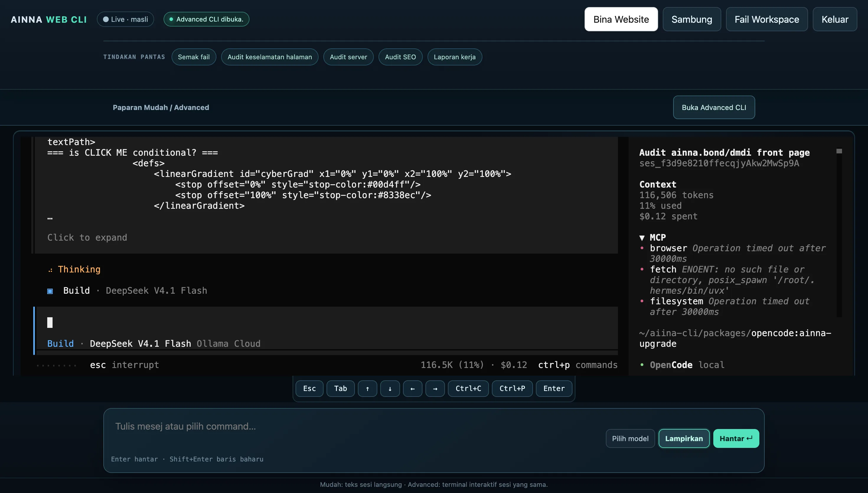Screen dimensions: 868x493
Task: Open the Bina Website tab
Action: point(621,19)
